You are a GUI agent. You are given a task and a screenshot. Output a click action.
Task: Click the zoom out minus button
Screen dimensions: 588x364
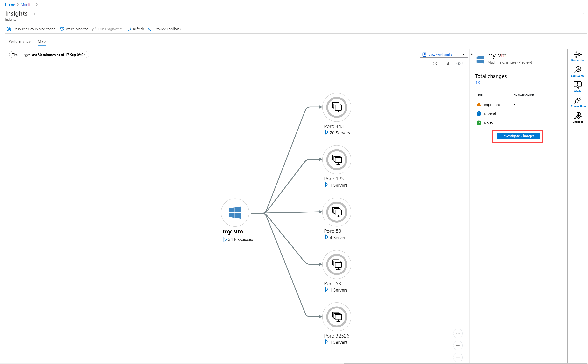click(458, 358)
